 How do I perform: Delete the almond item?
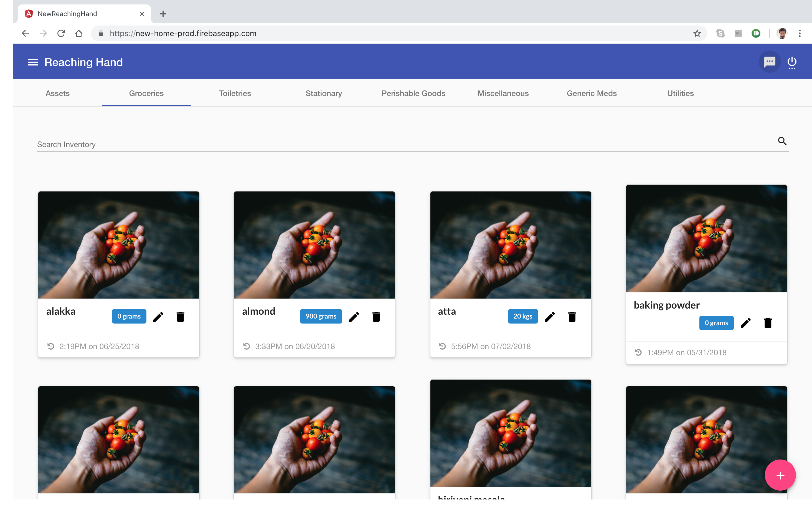click(376, 317)
